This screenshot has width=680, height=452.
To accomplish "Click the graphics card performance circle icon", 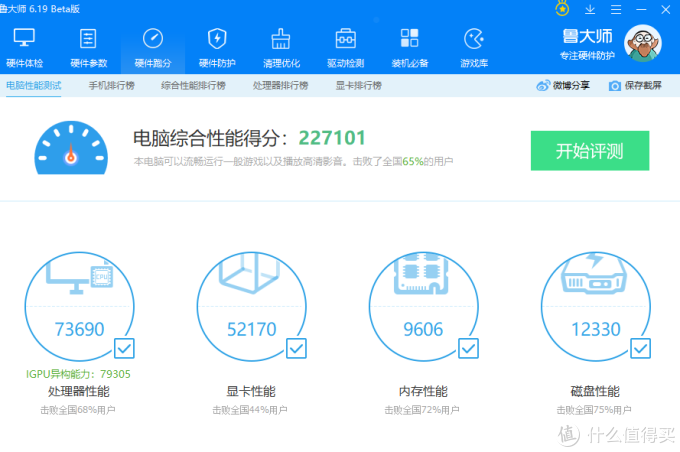I will pos(252,306).
